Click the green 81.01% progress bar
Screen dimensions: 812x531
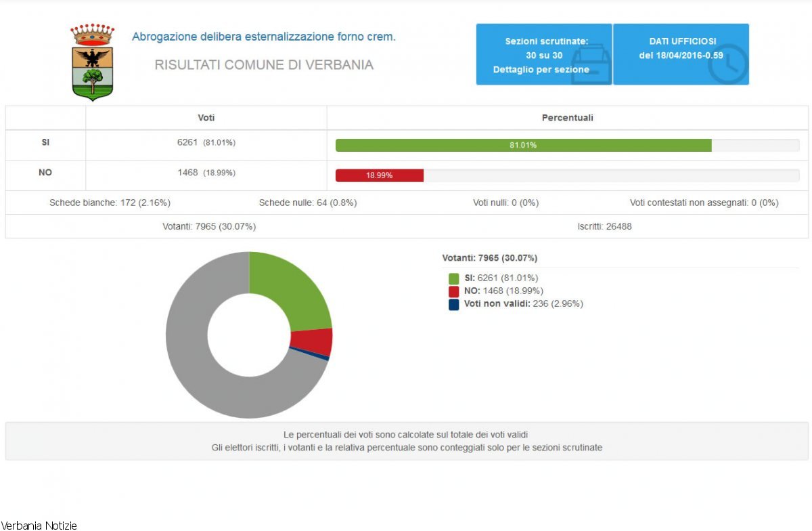tap(523, 145)
